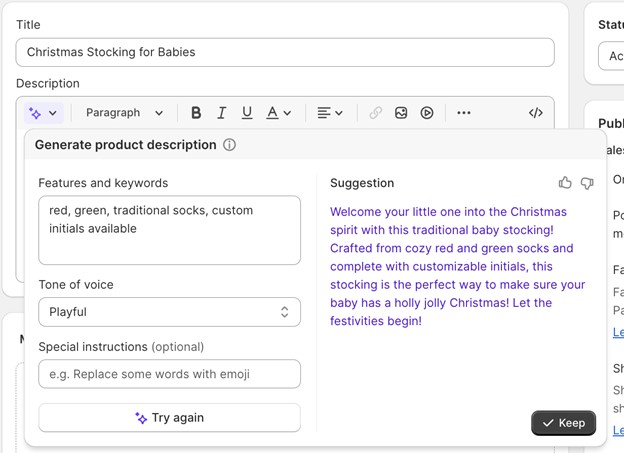624x453 pixels.
Task: Click the insert link icon
Action: point(375,113)
